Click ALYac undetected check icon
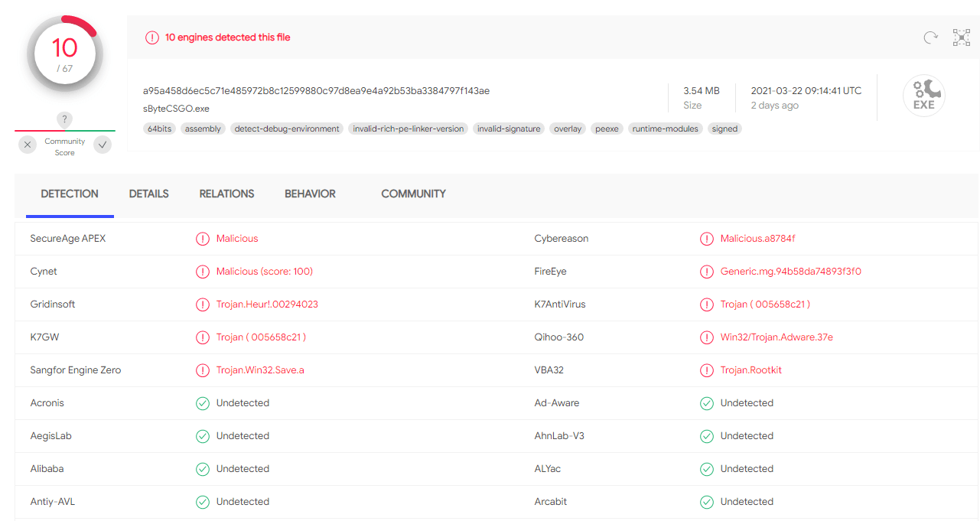Screen dimensions: 980x521 pos(707,469)
